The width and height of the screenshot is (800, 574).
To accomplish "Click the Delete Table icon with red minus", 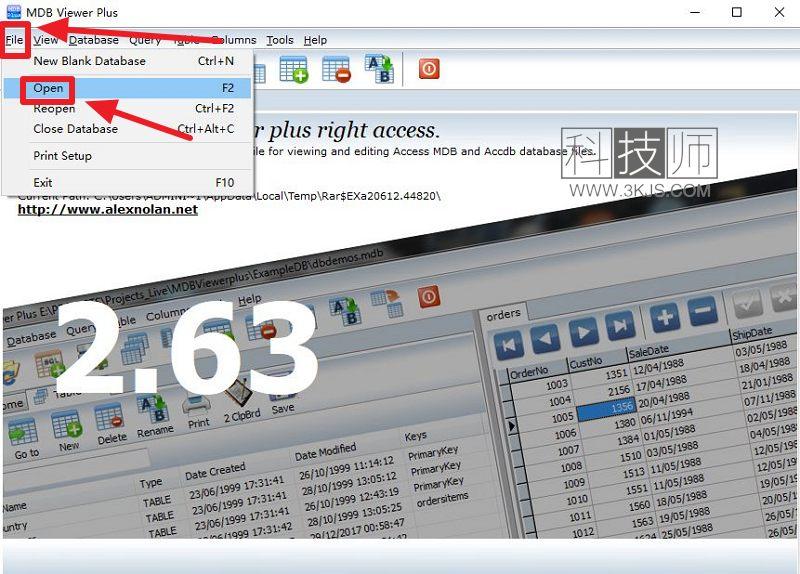I will [x=336, y=69].
